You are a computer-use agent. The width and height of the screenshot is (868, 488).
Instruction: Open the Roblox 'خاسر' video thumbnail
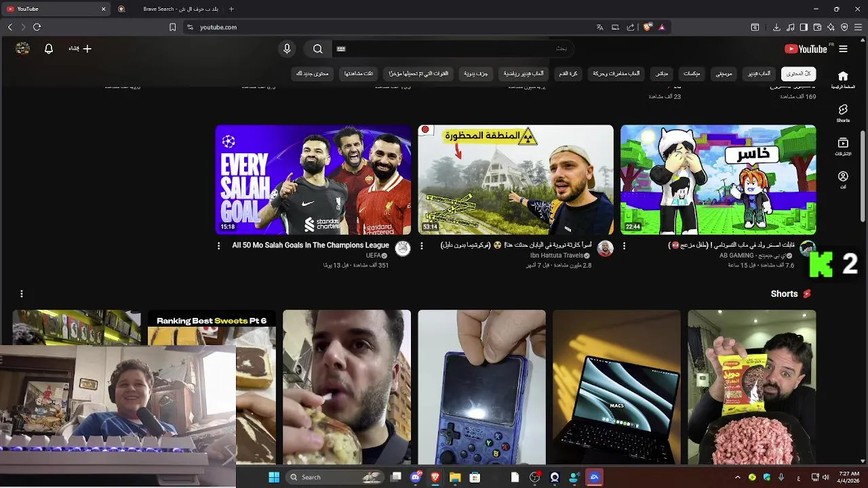pos(718,180)
